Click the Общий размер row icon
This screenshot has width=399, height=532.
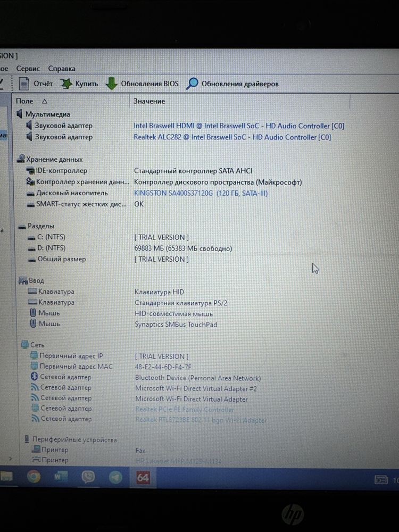click(x=32, y=260)
